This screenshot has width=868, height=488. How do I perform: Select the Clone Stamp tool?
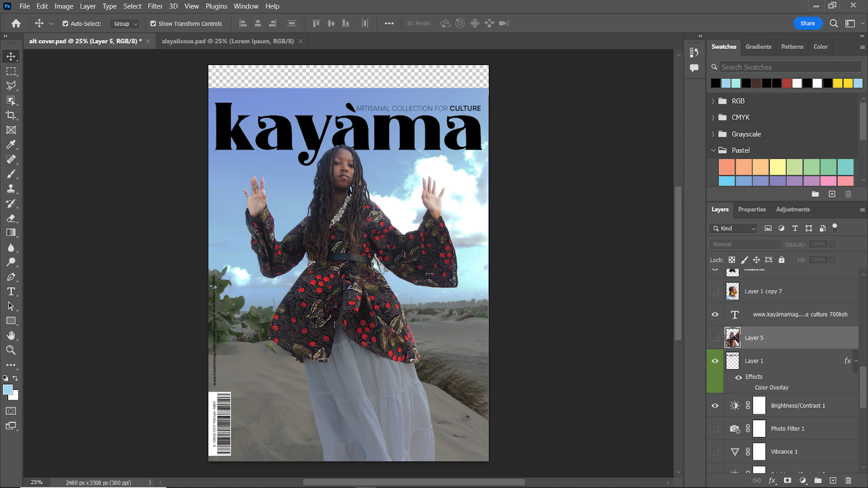(11, 189)
